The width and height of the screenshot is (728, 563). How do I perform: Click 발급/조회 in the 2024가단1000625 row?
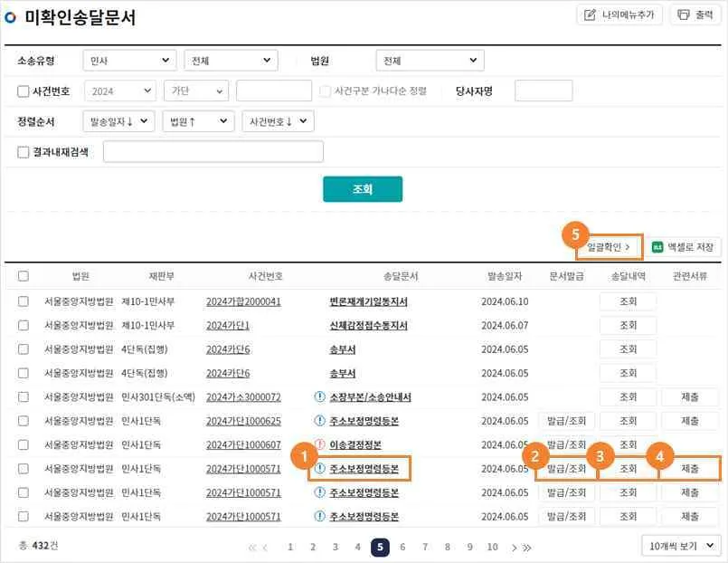point(566,421)
